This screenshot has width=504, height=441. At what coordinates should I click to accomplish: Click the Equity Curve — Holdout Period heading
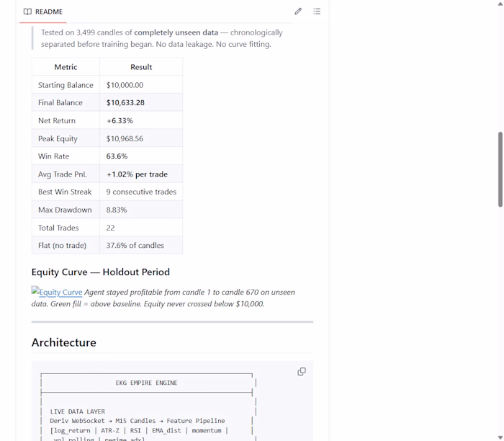[x=101, y=272]
